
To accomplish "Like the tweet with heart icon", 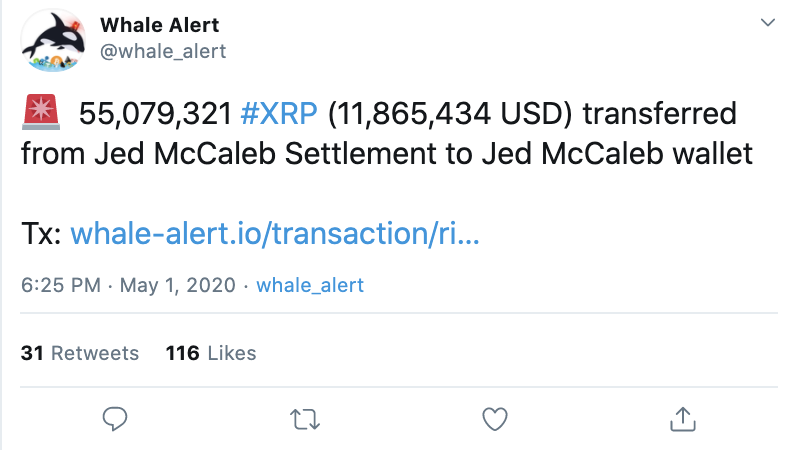I will click(495, 419).
